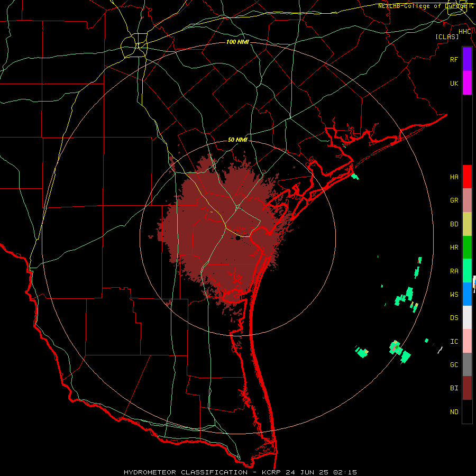Viewport: 476px width, 476px height.
Task: Select the BD yellow legend swatch
Action: click(467, 224)
